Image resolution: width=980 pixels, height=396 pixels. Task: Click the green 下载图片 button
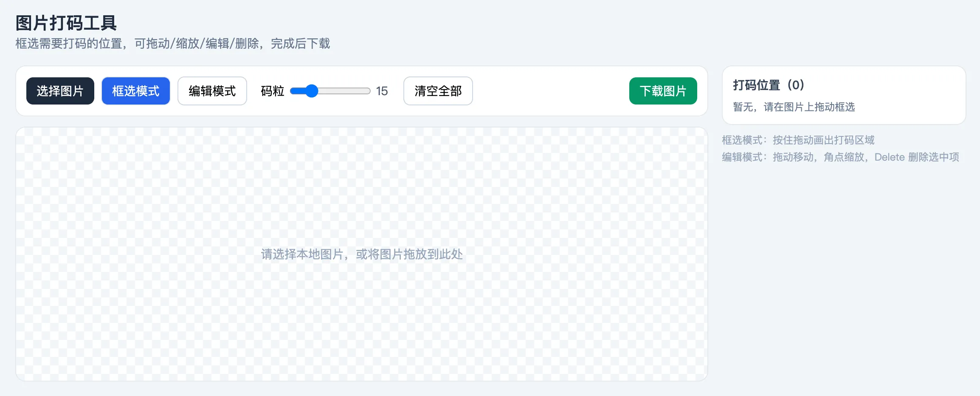tap(663, 91)
